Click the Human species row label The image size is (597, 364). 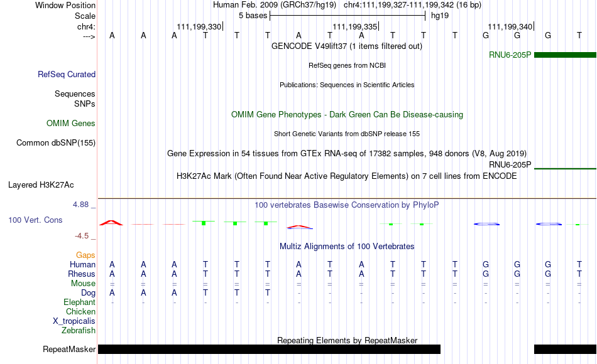(82, 264)
